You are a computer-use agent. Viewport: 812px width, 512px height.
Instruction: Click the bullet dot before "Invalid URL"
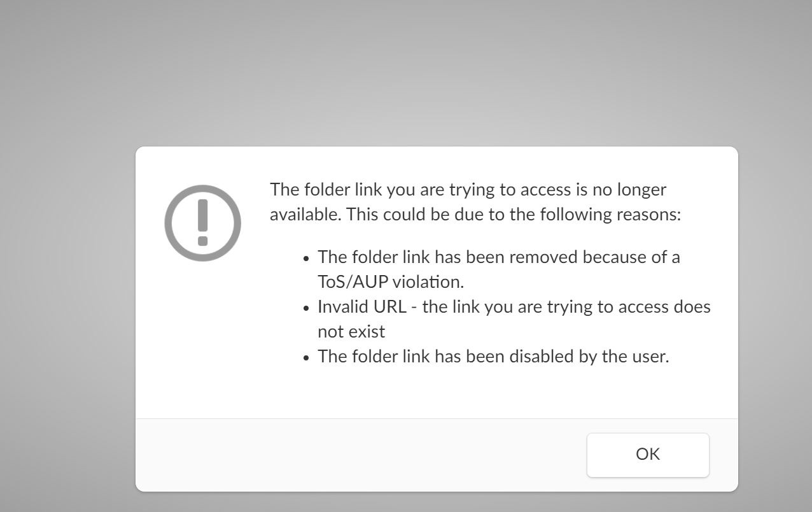pyautogui.click(x=306, y=309)
